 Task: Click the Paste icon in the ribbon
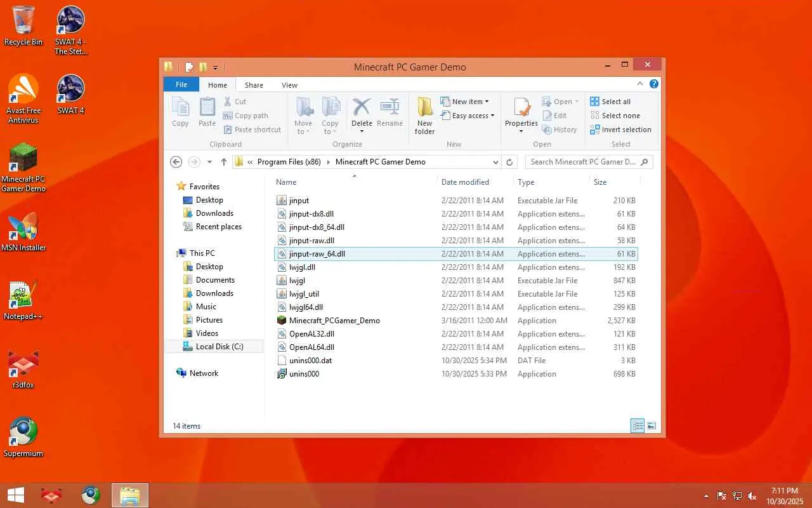click(x=207, y=112)
